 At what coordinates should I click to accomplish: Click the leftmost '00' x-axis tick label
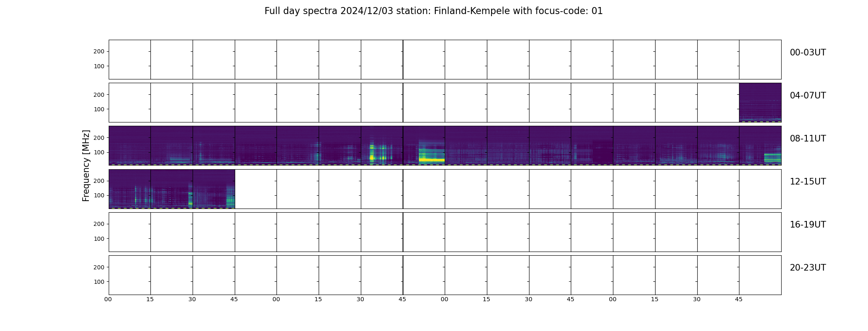108,299
